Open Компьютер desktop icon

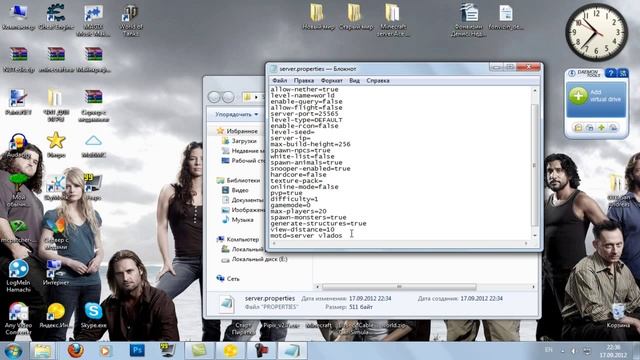coord(18,17)
